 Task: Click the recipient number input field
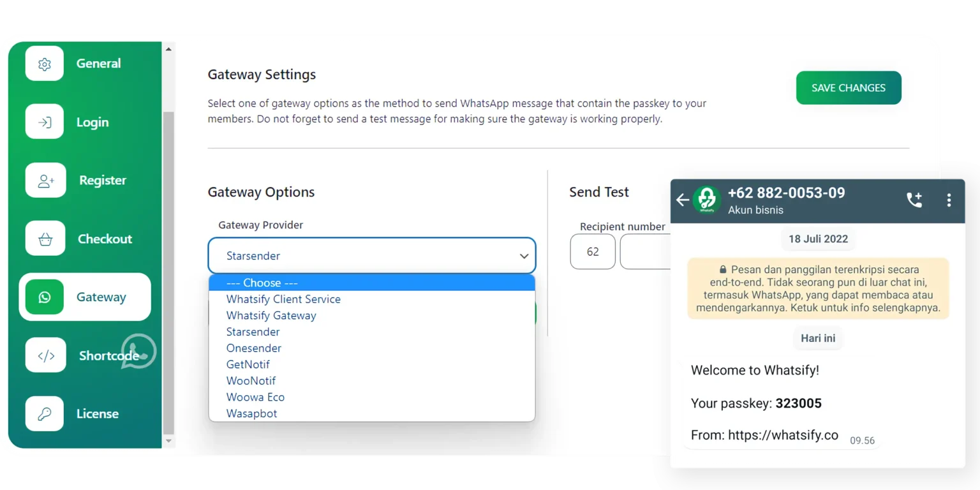point(645,251)
